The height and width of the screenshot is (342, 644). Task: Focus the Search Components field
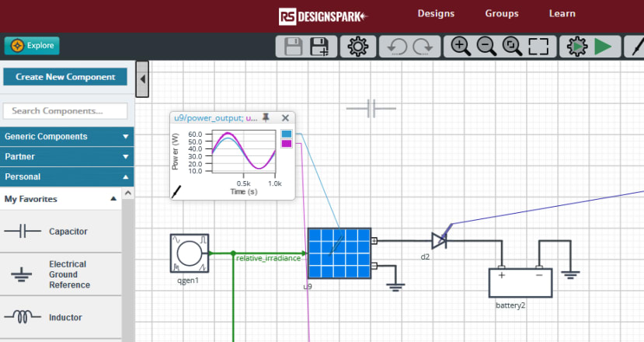(x=65, y=111)
